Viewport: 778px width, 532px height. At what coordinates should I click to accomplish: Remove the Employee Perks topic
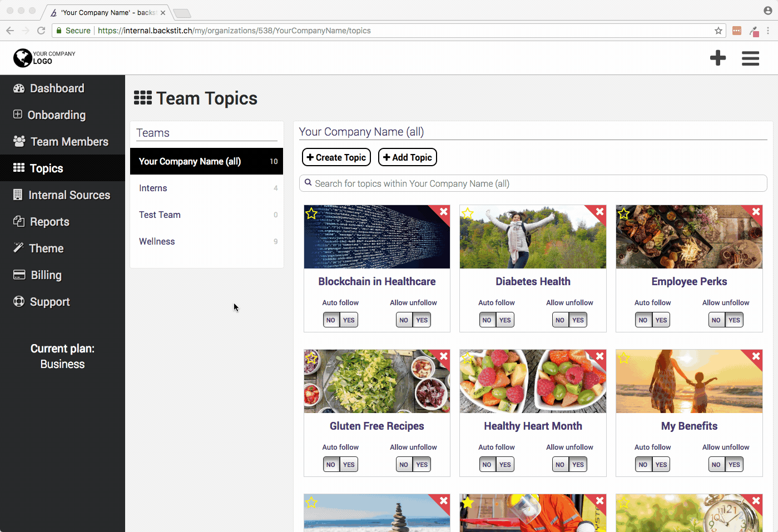[756, 211]
